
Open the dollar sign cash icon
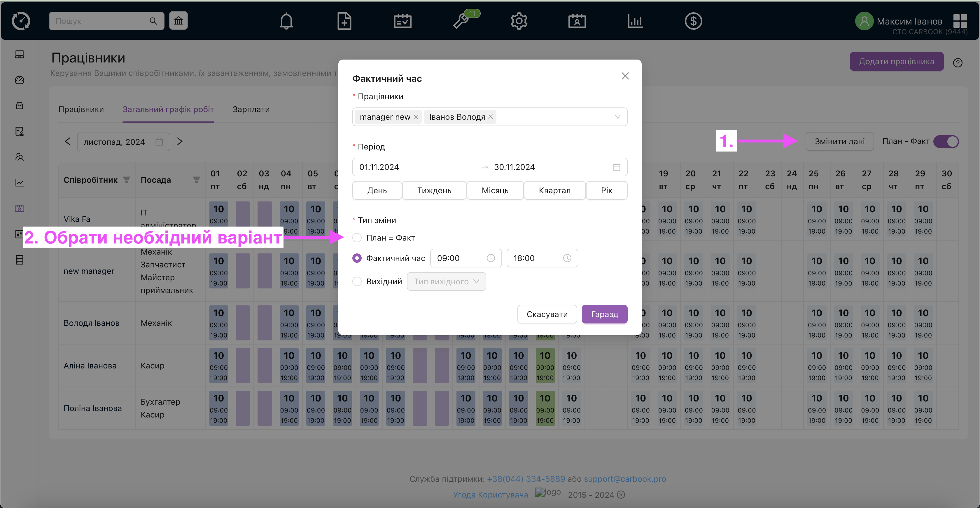click(693, 21)
